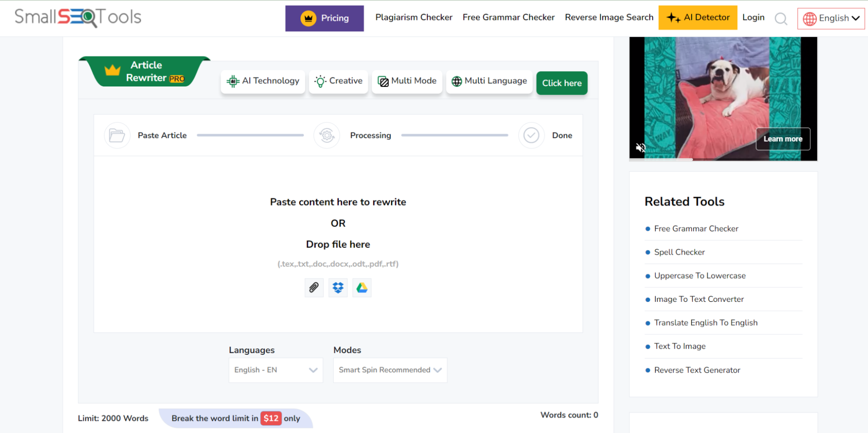
Task: Click the sparkle icon on AI Detector
Action: tap(673, 18)
